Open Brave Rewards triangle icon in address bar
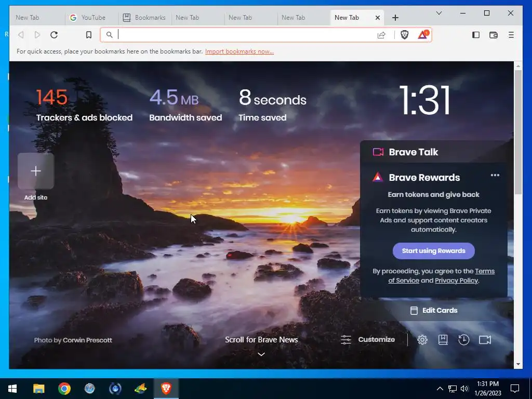This screenshot has width=532, height=399. click(423, 35)
